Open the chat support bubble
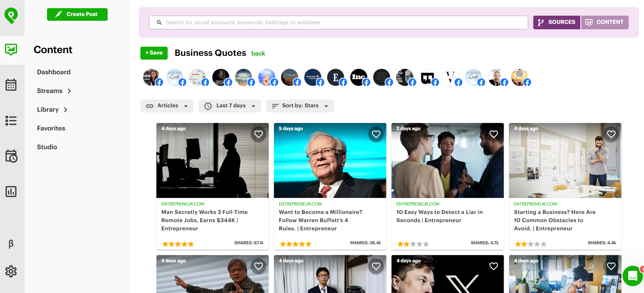This screenshot has width=644, height=293. [632, 276]
